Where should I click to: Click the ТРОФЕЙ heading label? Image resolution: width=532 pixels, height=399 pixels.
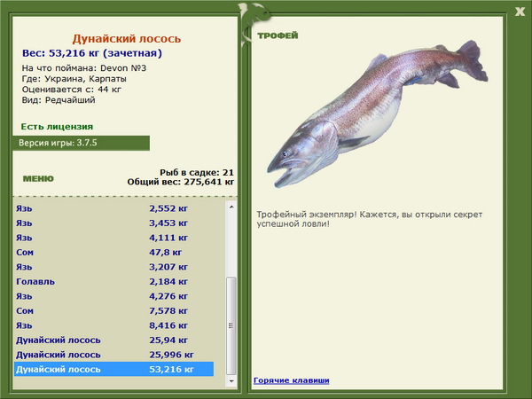[x=278, y=35]
